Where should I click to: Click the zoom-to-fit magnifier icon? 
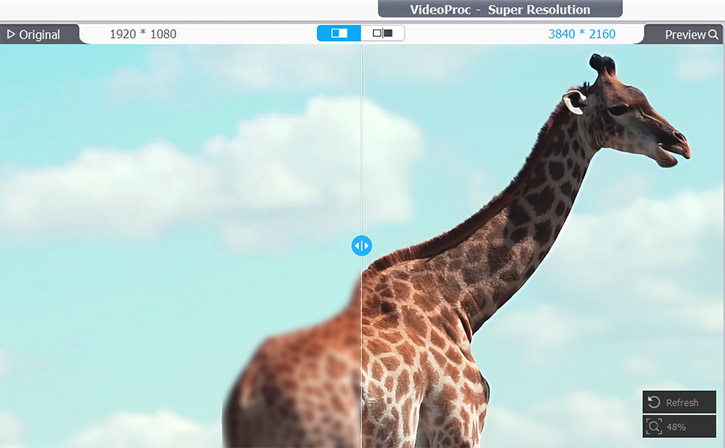tap(654, 427)
